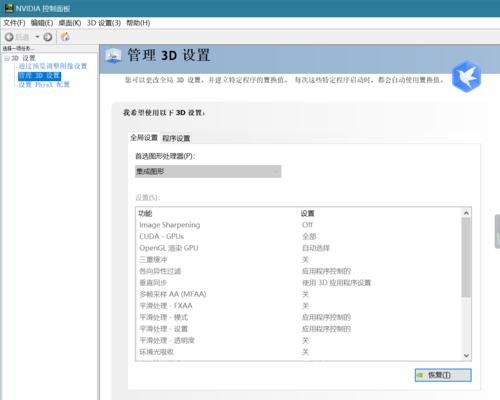Viewport: 500px width, 400px height.
Task: Open the back history dropdown arrow
Action: tap(37, 37)
